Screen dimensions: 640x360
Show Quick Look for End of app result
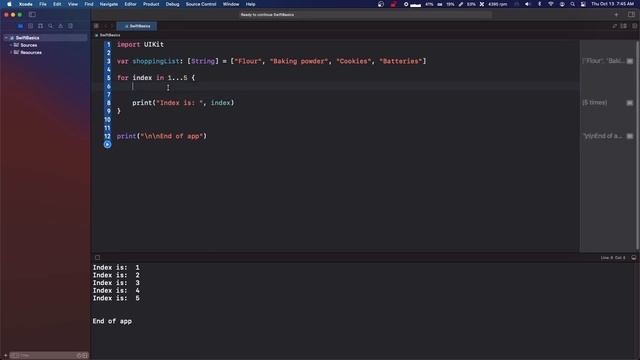pyautogui.click(x=630, y=136)
